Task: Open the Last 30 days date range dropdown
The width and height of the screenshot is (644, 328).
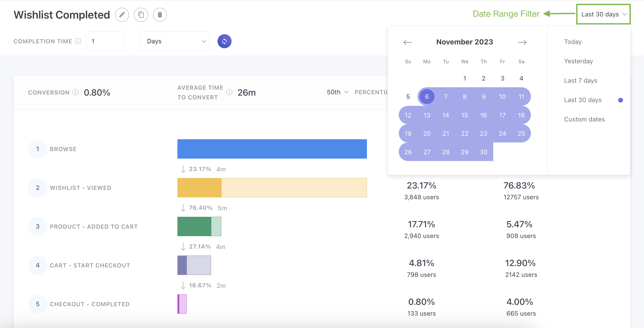Action: click(603, 14)
